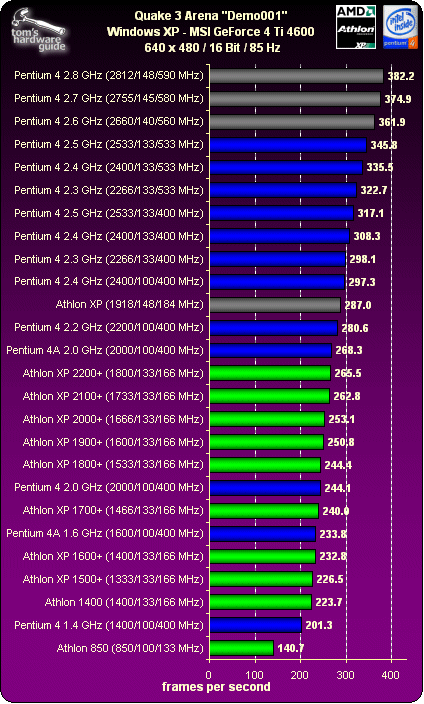Click the value 253.1
The width and height of the screenshot is (424, 704).
pyautogui.click(x=341, y=419)
